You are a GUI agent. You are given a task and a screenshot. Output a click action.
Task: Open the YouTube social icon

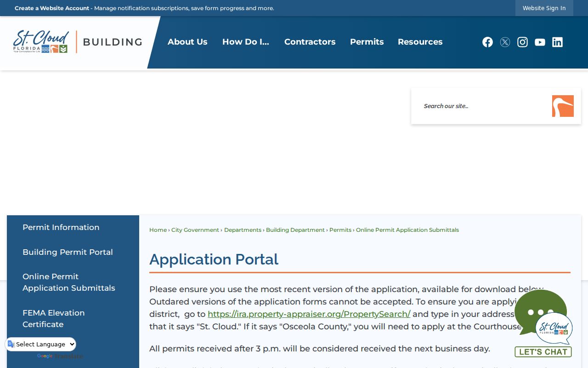540,42
